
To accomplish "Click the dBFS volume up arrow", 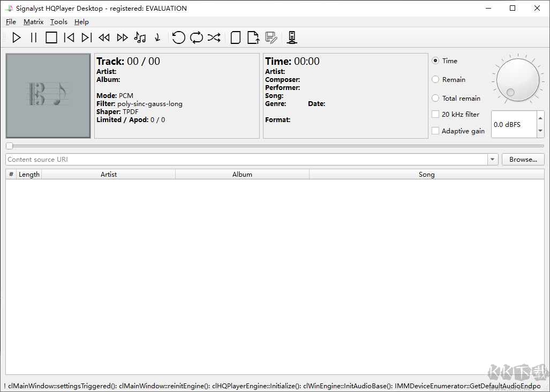I will point(540,118).
